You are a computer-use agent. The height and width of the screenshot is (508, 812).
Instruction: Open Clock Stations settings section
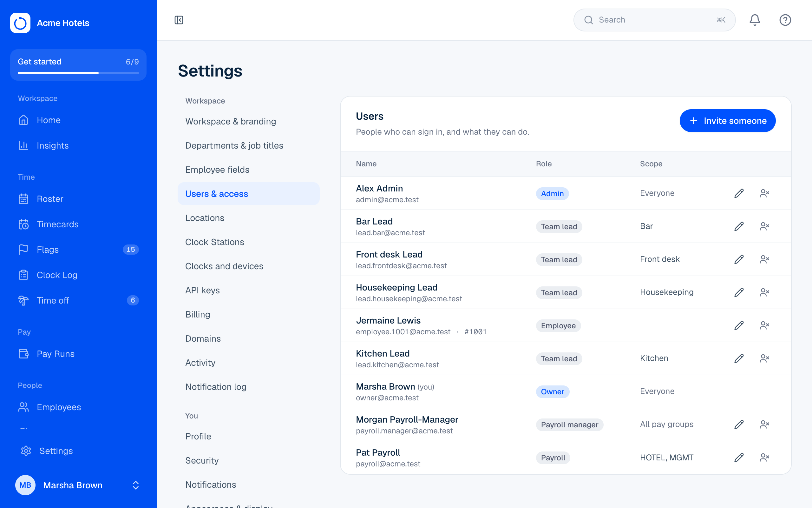[248, 242]
